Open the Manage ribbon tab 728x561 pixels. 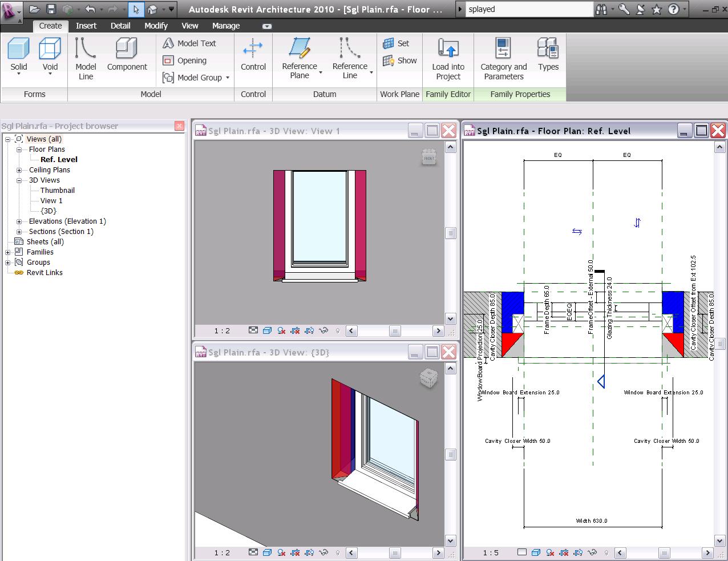226,26
